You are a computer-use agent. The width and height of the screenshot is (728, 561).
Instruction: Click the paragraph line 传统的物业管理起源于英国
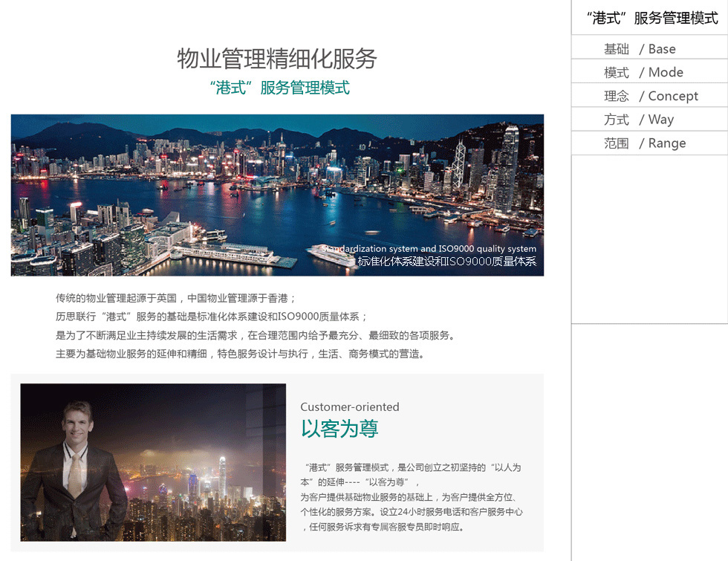pos(176,298)
